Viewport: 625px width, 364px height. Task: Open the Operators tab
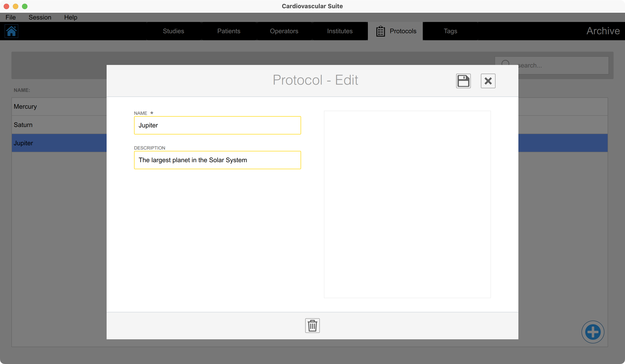click(x=284, y=31)
